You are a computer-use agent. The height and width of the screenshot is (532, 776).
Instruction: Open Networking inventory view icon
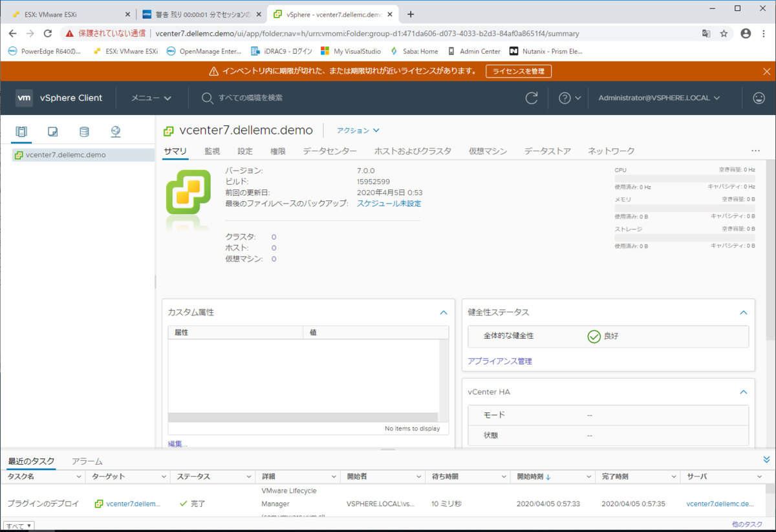pyautogui.click(x=116, y=132)
